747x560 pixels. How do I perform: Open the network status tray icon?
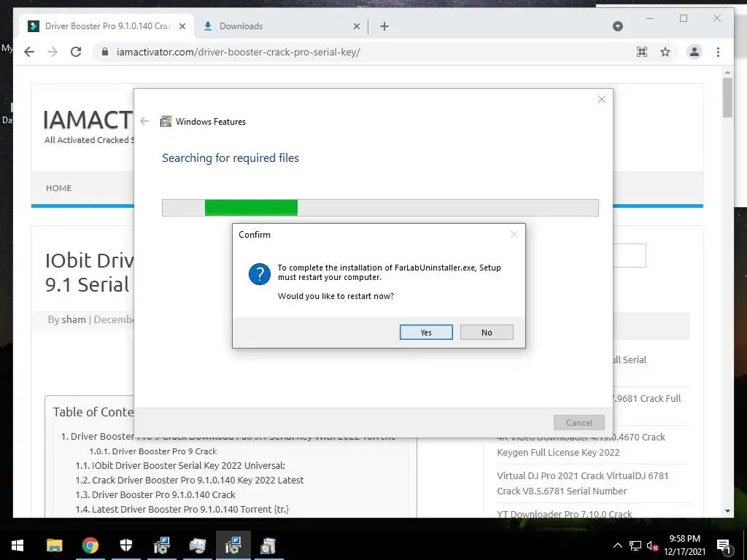coord(635,545)
